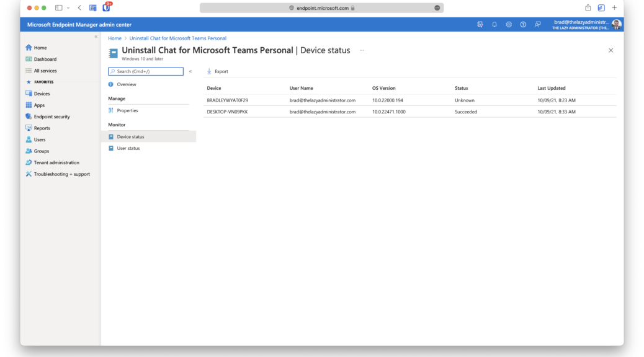
Task: Add a new browser tab with the plus
Action: [614, 8]
